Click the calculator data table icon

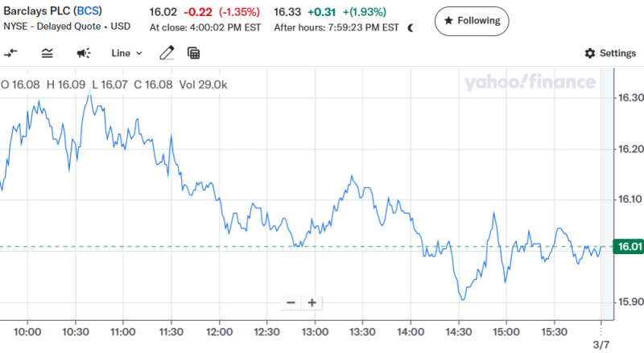point(193,53)
